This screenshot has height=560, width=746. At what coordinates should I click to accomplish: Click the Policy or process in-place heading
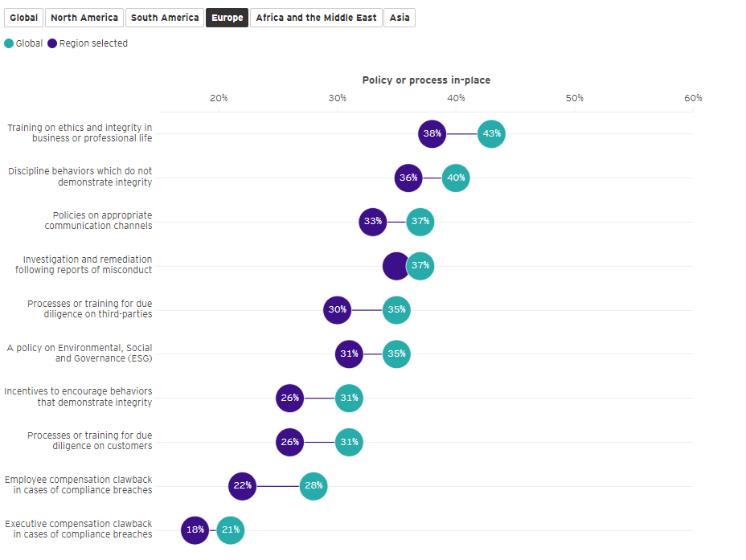coord(426,80)
